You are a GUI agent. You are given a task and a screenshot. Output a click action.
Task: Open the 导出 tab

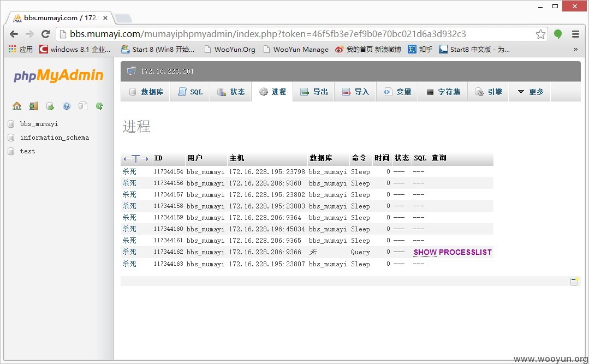[x=314, y=92]
